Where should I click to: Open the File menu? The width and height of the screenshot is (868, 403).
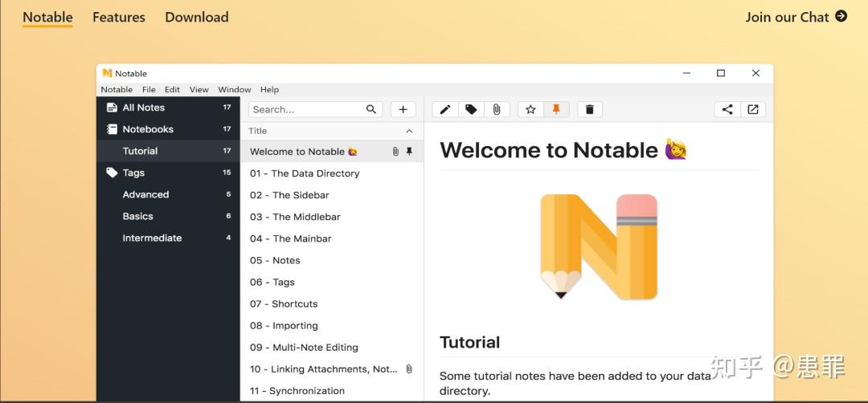click(149, 90)
